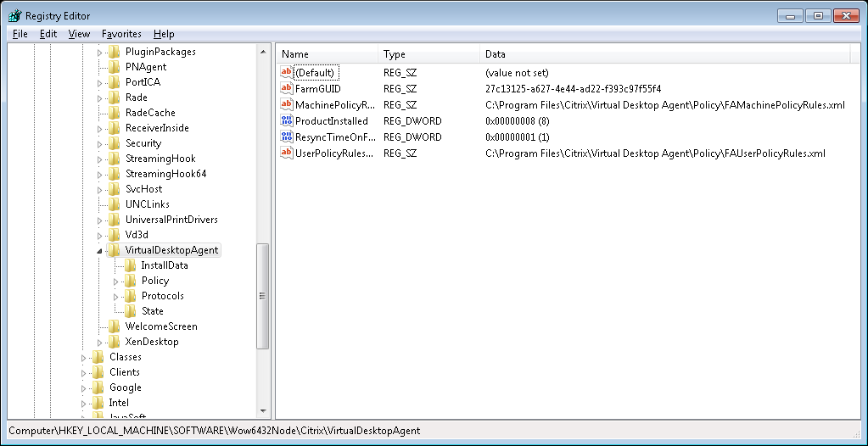868x446 pixels.
Task: Click the ReceiverInside folder icon
Action: tap(114, 128)
